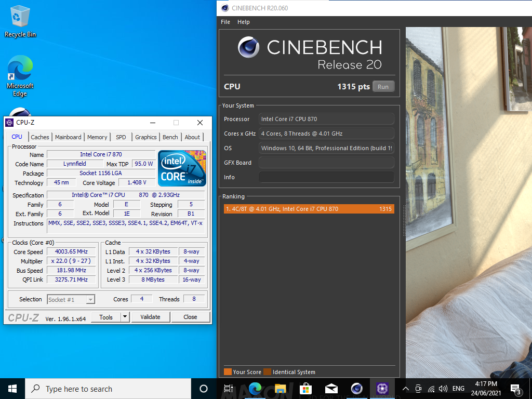Viewport: 532px width, 399px height.
Task: Click the Core Speed 4003.65 MHz value
Action: [71, 252]
